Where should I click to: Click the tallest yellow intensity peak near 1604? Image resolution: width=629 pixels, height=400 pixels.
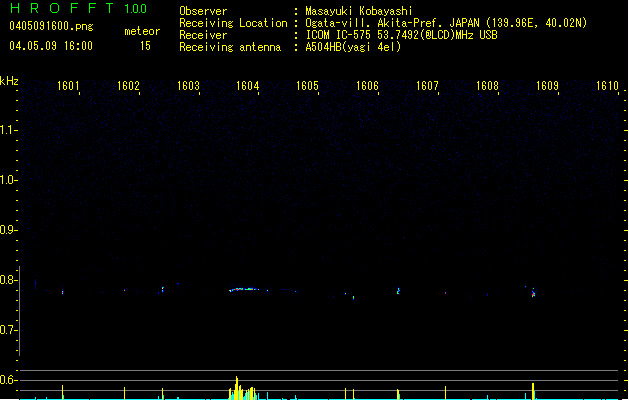click(x=237, y=388)
